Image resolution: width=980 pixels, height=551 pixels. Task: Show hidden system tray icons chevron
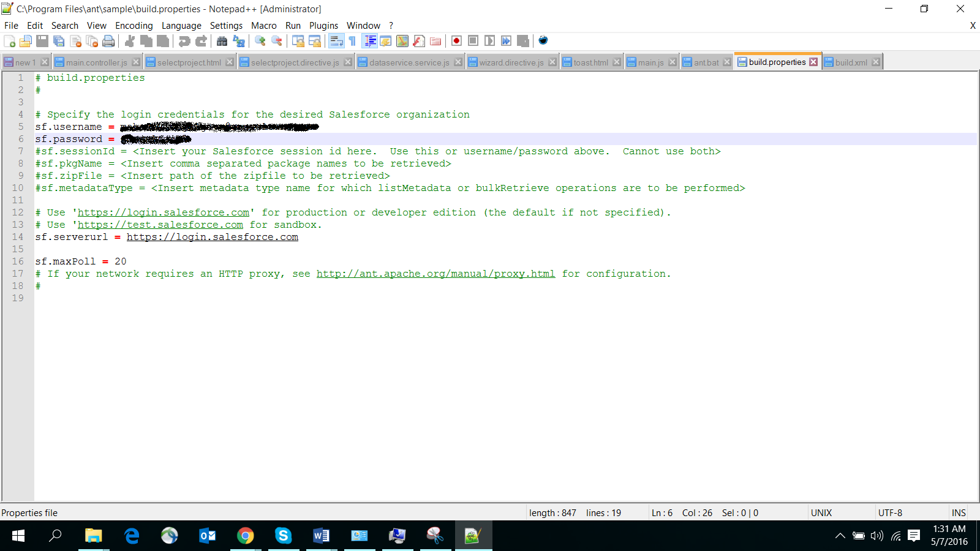[x=840, y=536]
